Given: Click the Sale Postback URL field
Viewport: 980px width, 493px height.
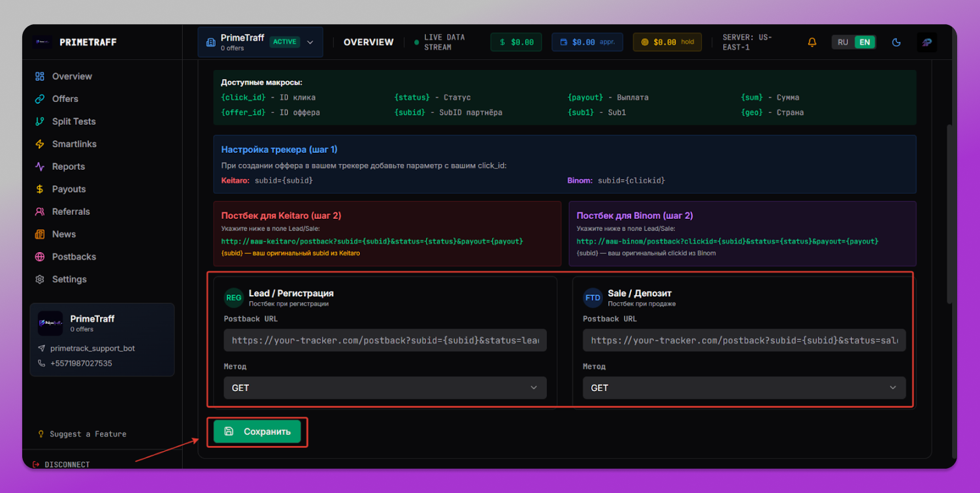Looking at the screenshot, I should 744,340.
